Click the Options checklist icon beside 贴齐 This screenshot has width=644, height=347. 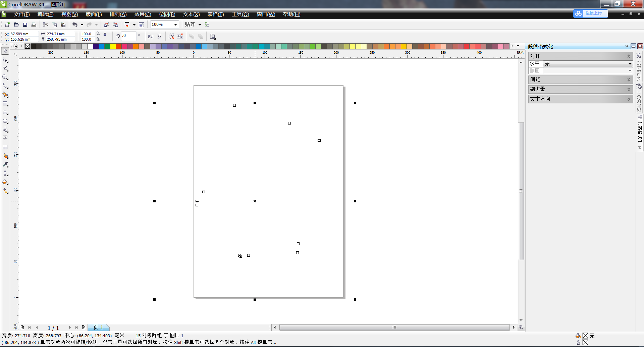[207, 24]
